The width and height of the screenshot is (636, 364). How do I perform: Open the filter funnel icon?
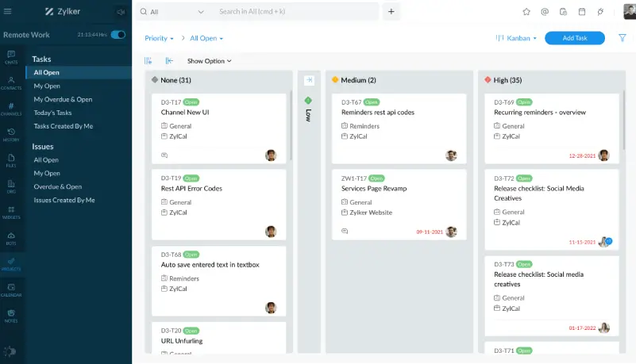click(x=622, y=38)
